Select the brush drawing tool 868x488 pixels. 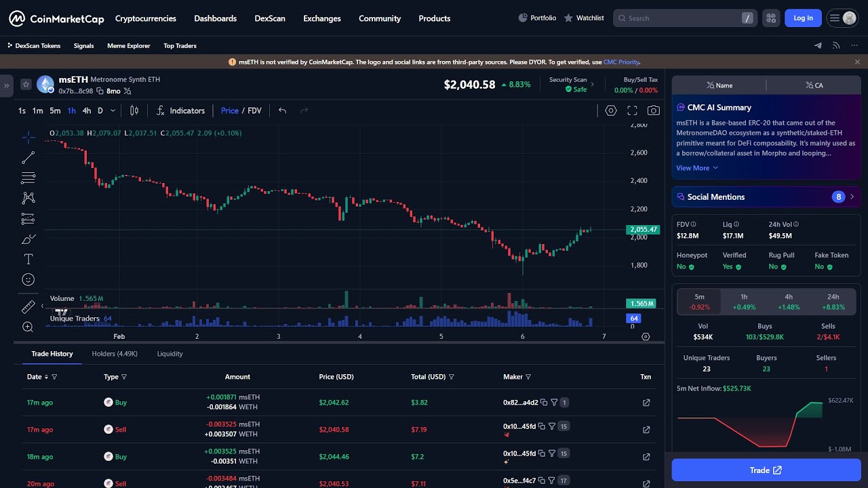(28, 239)
